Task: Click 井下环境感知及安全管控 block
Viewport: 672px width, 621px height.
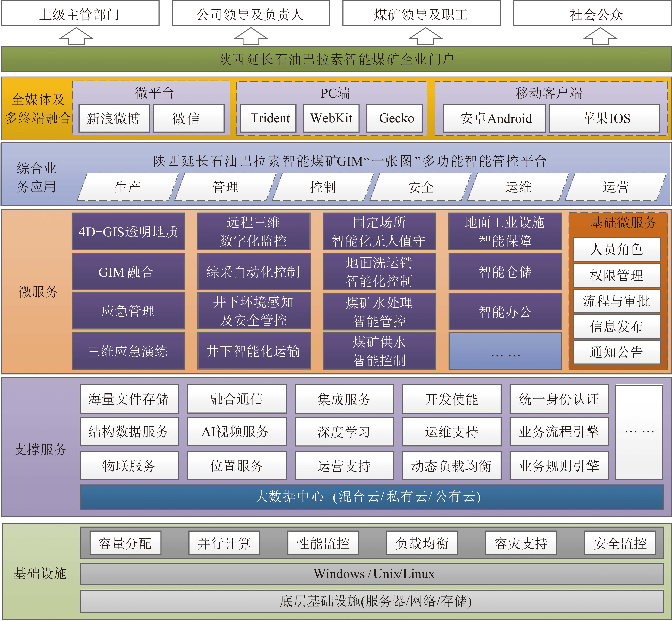Action: [x=254, y=311]
